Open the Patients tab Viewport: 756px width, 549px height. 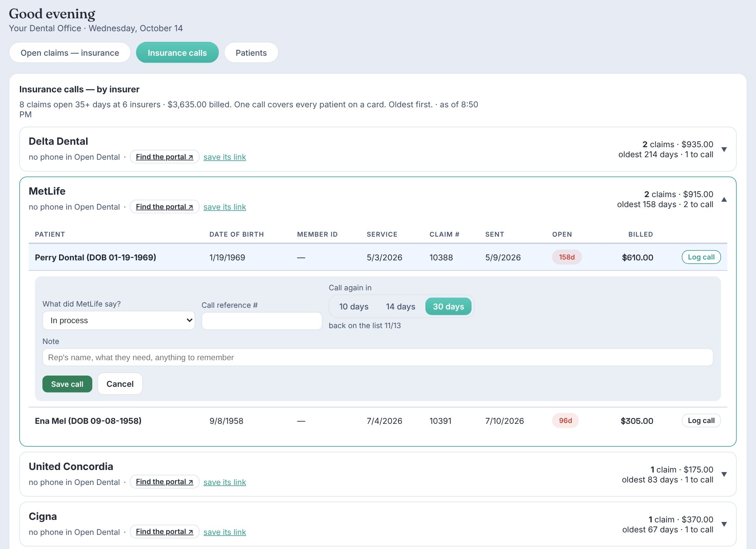251,53
